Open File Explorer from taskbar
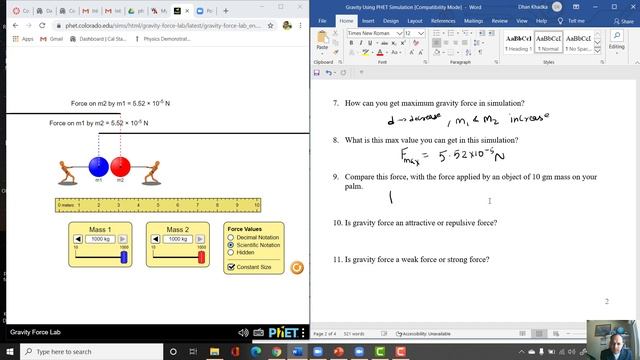Viewport: 640px width, 360px height. point(215,351)
